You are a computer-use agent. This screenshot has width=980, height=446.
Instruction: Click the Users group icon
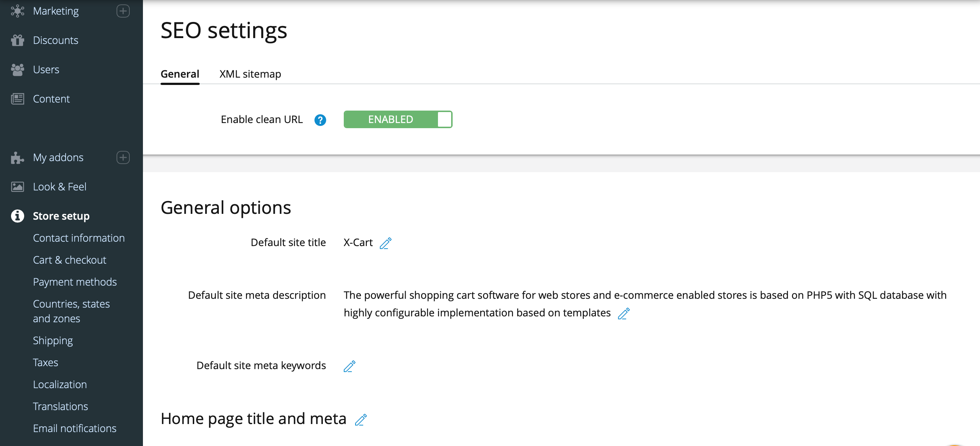pyautogui.click(x=18, y=70)
